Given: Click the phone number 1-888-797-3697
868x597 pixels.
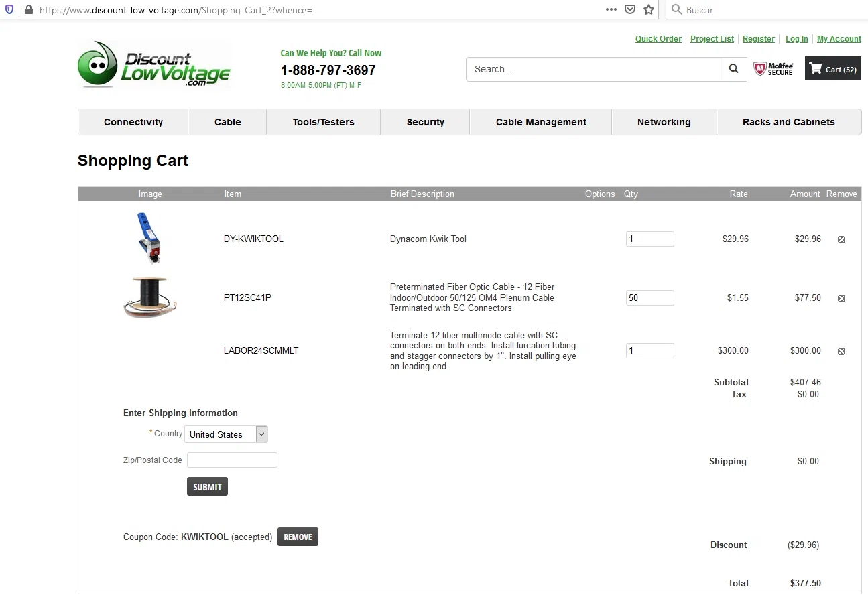Looking at the screenshot, I should [x=328, y=70].
